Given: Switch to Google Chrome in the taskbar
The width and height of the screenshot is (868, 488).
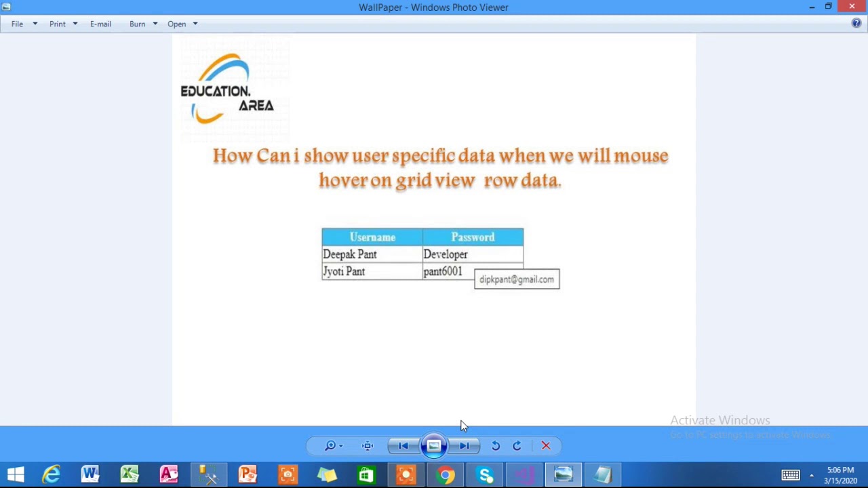Looking at the screenshot, I should pos(446,474).
